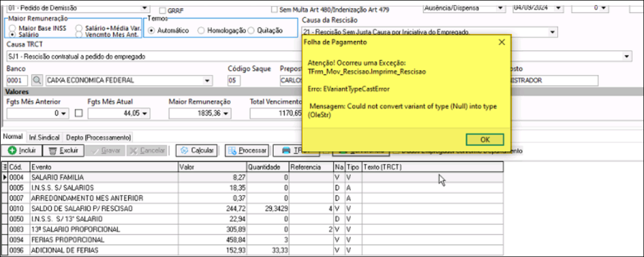
Task: Click the Texto (TRCT) column header
Action: (x=433, y=167)
